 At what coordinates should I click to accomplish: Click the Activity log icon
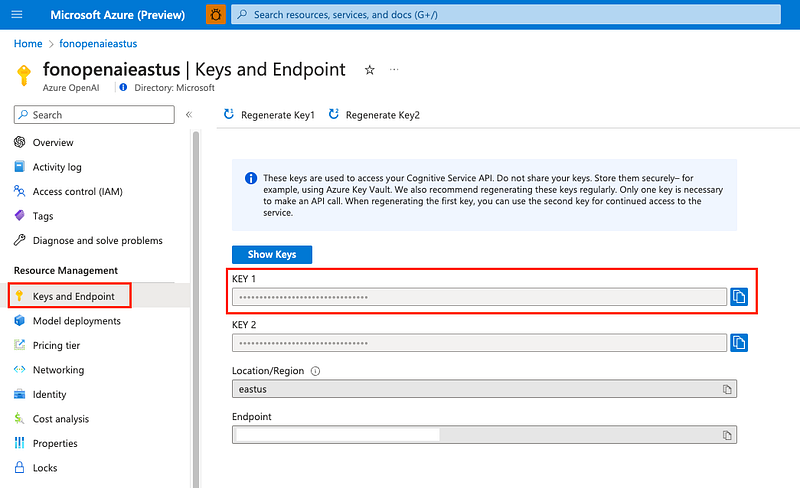19,166
